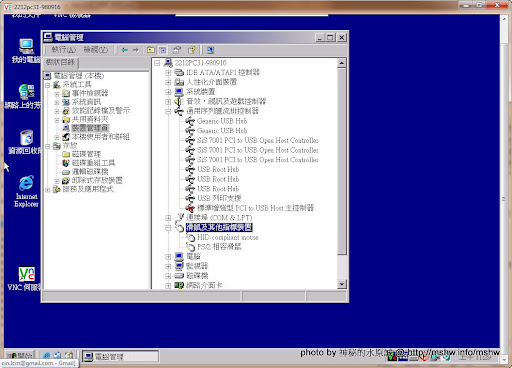Image resolution: width=512 pixels, height=368 pixels.
Task: Select 電腦管理 (本機) root node
Action: tap(79, 76)
